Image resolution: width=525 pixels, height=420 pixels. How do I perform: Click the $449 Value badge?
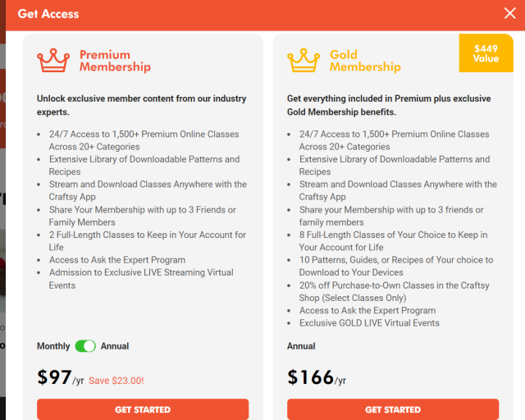[486, 54]
